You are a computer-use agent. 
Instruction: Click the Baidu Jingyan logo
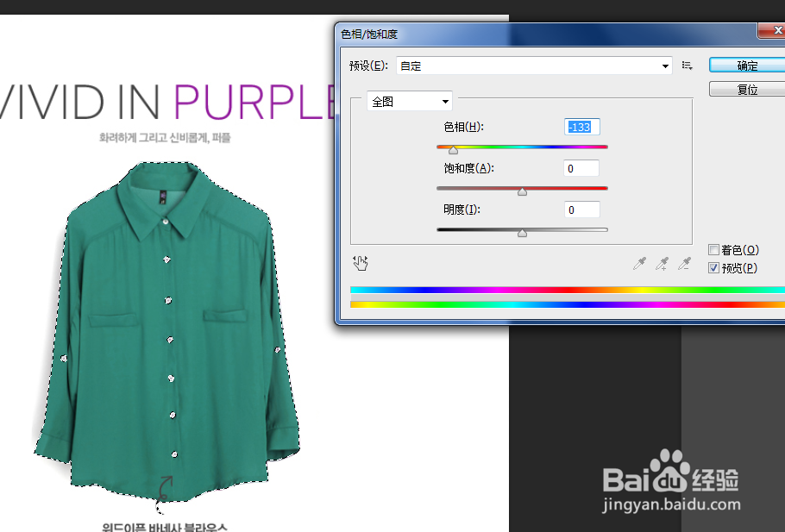click(x=673, y=479)
